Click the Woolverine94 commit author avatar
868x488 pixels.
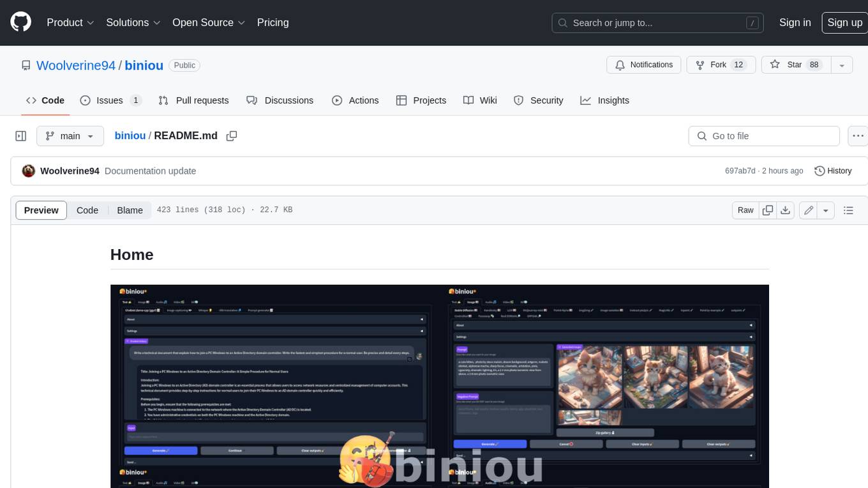28,171
